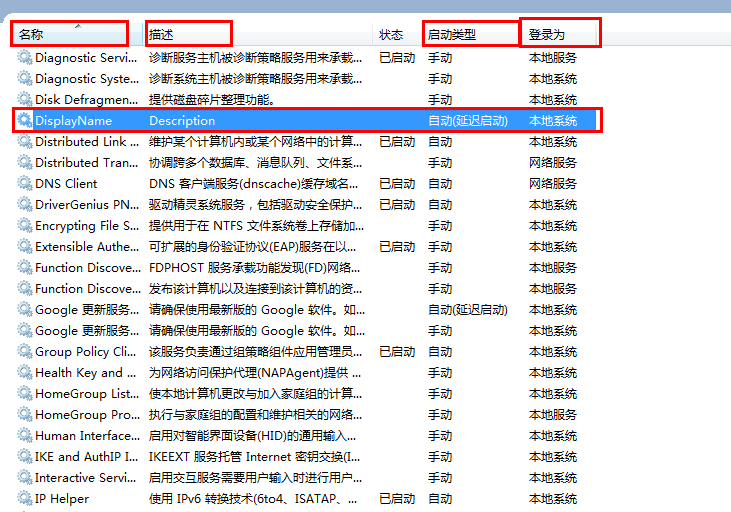Screen dimensions: 731x512
Task: Click the 自动 startup type of IP Helper
Action: coord(440,498)
